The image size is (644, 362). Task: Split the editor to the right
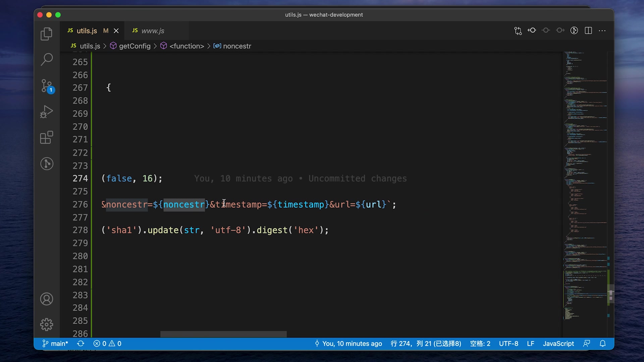(x=588, y=31)
